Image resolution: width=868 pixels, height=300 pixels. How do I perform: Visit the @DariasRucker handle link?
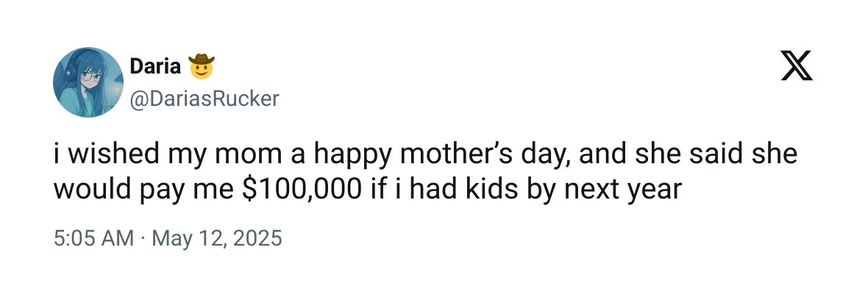tap(204, 99)
